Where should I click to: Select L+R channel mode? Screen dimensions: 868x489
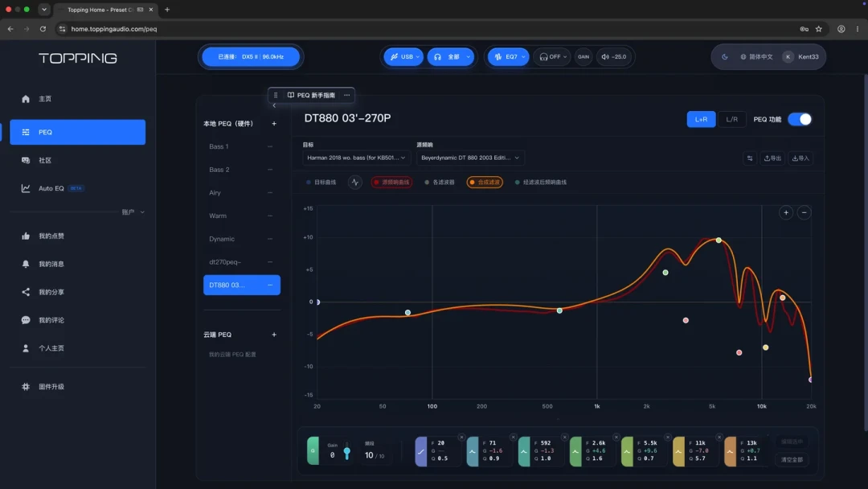pos(701,119)
